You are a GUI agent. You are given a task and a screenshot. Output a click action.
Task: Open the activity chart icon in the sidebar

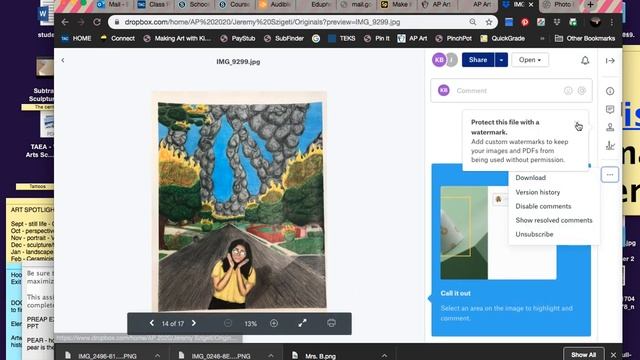coord(610,145)
